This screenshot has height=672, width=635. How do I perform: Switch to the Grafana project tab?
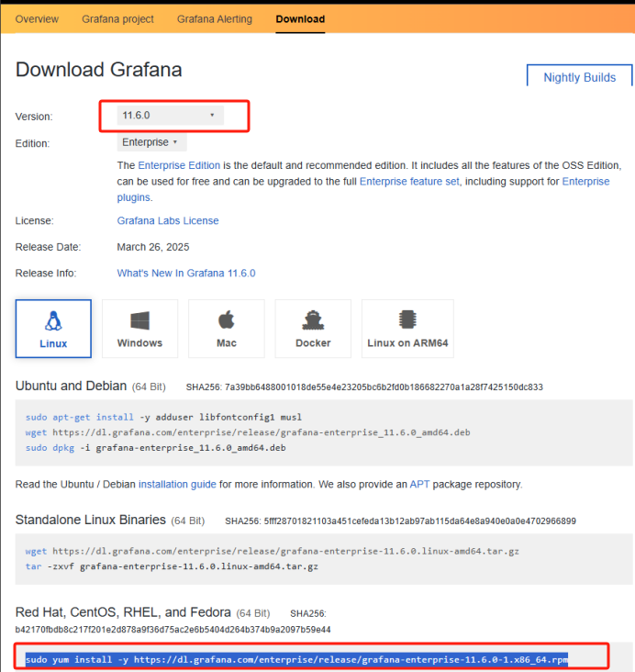point(117,19)
